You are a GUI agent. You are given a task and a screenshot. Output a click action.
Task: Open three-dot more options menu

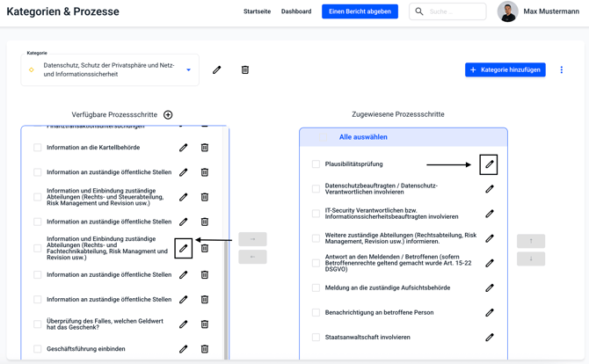(x=562, y=69)
